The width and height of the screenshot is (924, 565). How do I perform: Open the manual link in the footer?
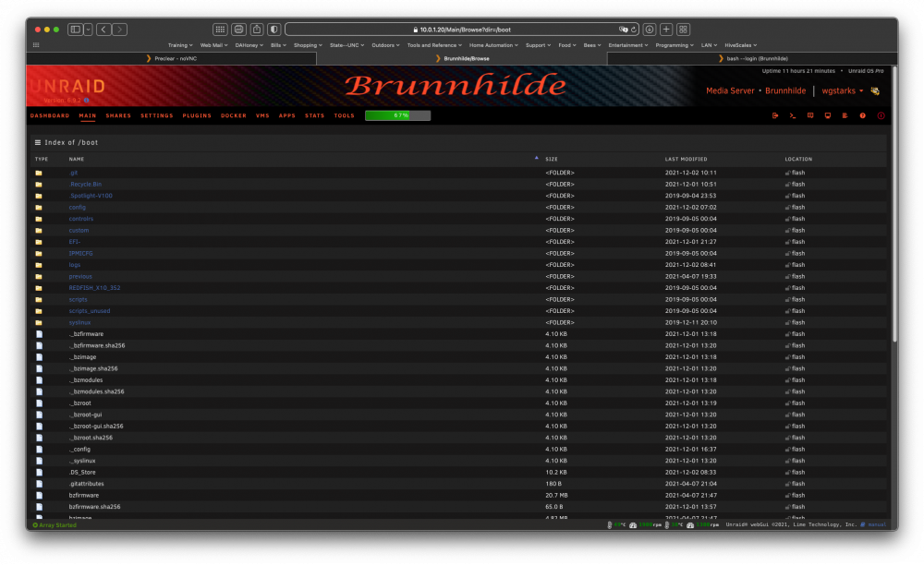click(x=877, y=524)
